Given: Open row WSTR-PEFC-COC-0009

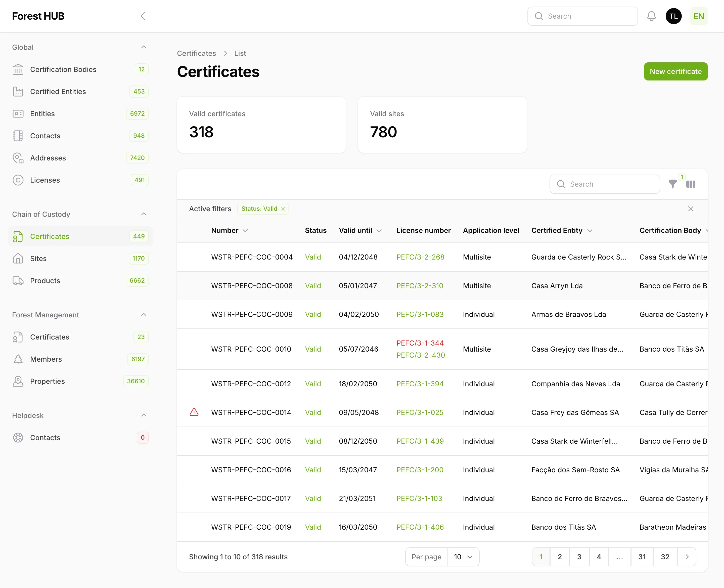Looking at the screenshot, I should [442, 314].
